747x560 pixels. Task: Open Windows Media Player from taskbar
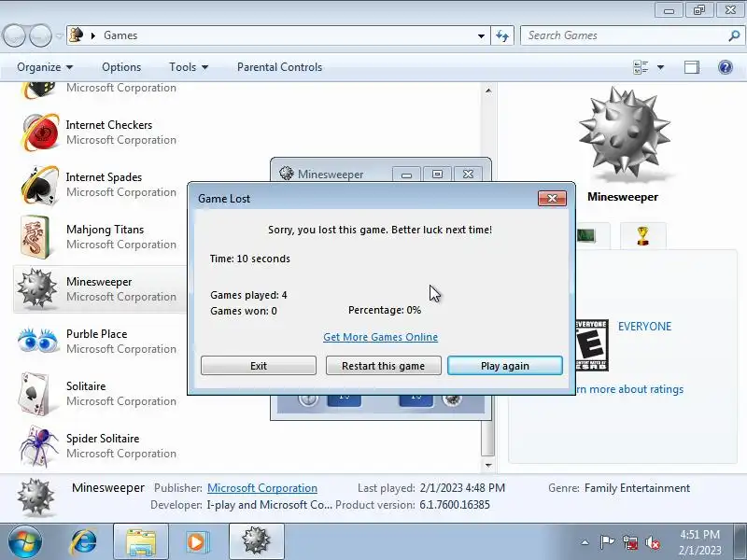(196, 542)
